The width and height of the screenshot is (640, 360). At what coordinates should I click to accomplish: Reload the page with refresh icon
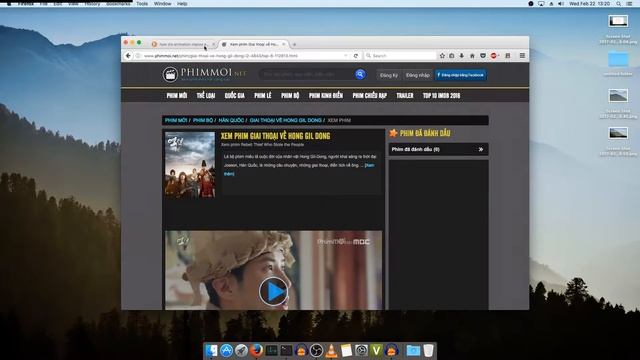(x=356, y=56)
